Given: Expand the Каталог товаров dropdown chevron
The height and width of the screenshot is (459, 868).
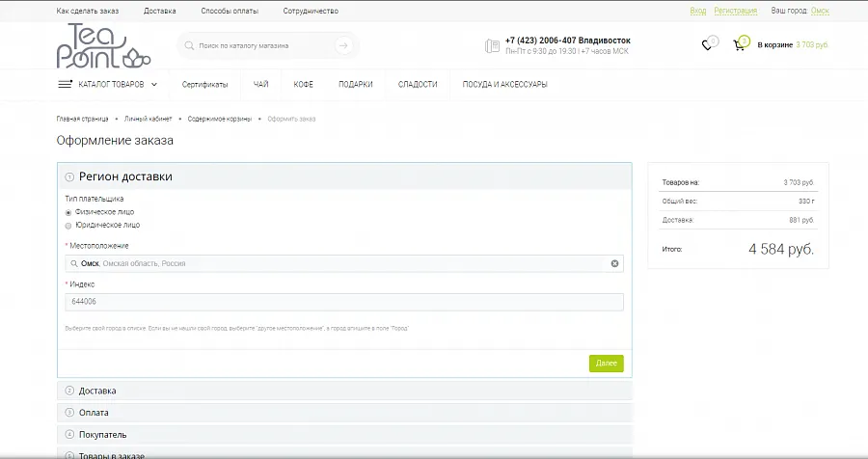Looking at the screenshot, I should [154, 84].
